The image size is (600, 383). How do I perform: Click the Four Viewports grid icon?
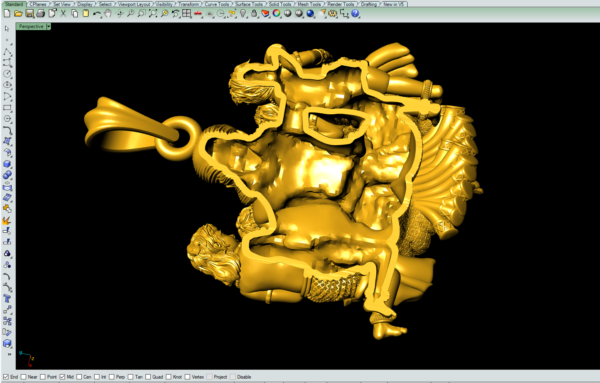click(x=186, y=14)
